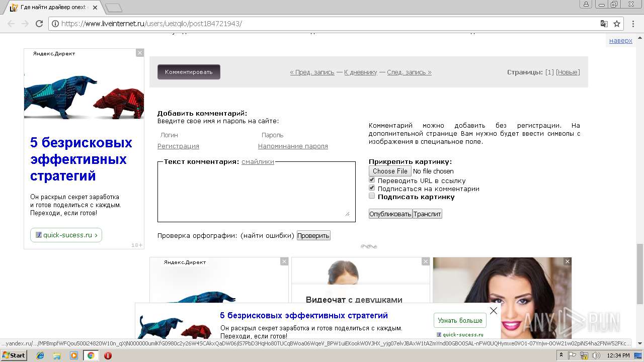
Task: Click the browser forward arrow
Action: point(25,24)
